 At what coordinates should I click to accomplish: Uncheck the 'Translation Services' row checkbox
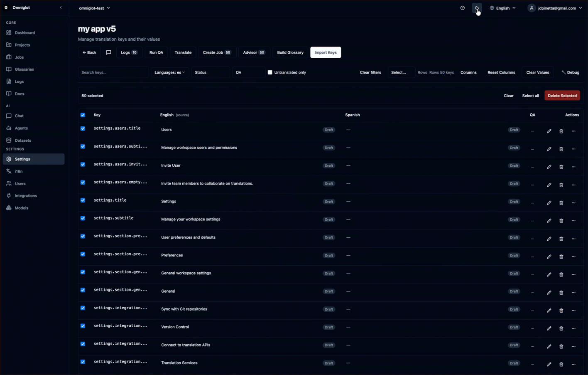(83, 362)
